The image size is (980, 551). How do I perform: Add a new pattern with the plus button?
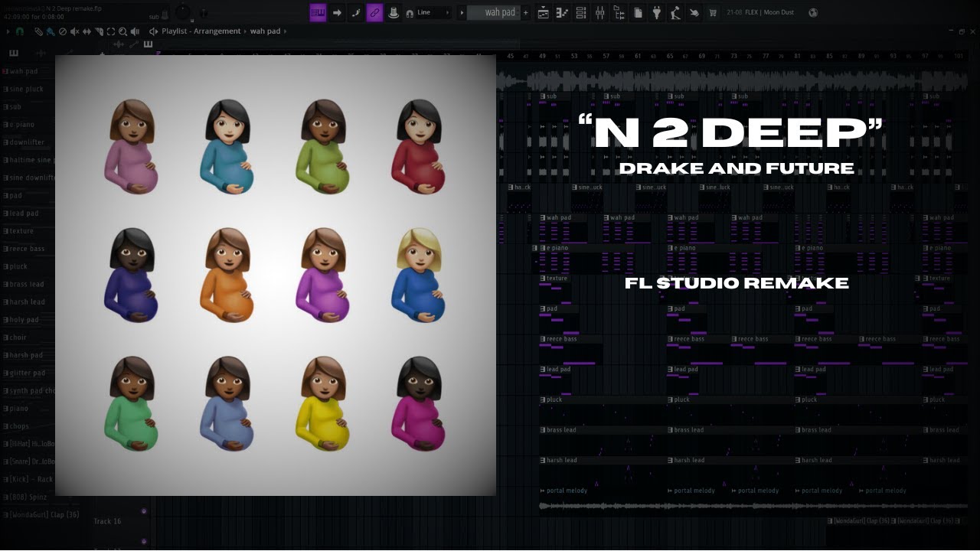click(525, 12)
